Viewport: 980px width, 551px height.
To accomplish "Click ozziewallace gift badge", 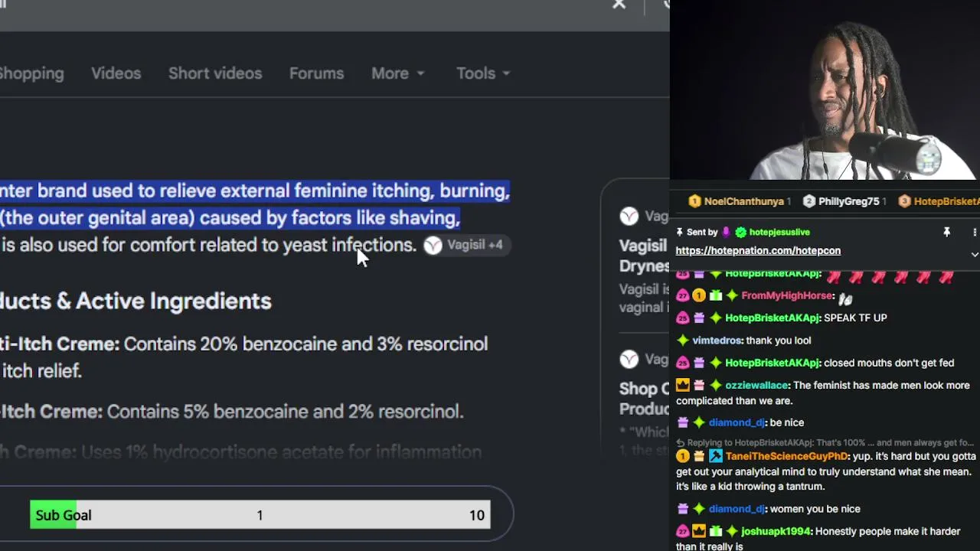I will point(699,386).
